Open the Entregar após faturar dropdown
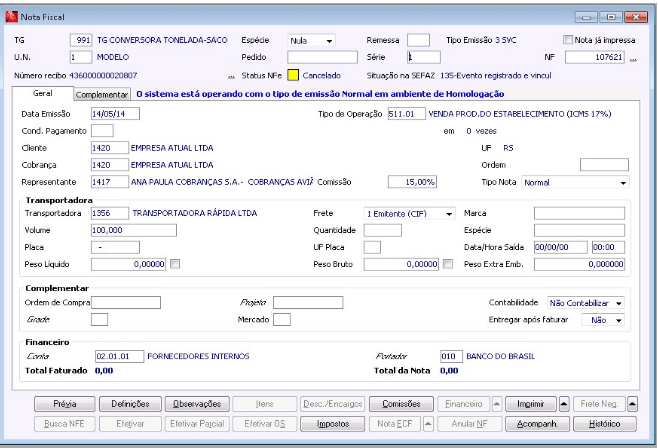The height and width of the screenshot is (448, 658). (603, 320)
